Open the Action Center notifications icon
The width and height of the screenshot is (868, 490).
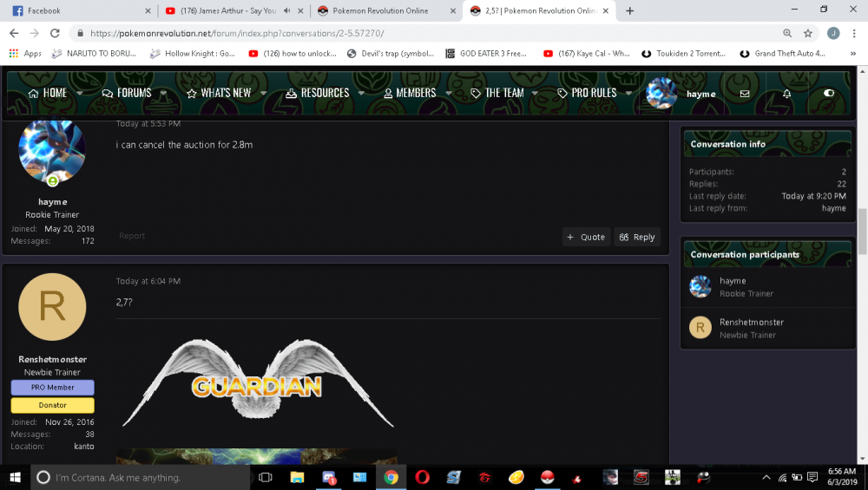coord(812,477)
